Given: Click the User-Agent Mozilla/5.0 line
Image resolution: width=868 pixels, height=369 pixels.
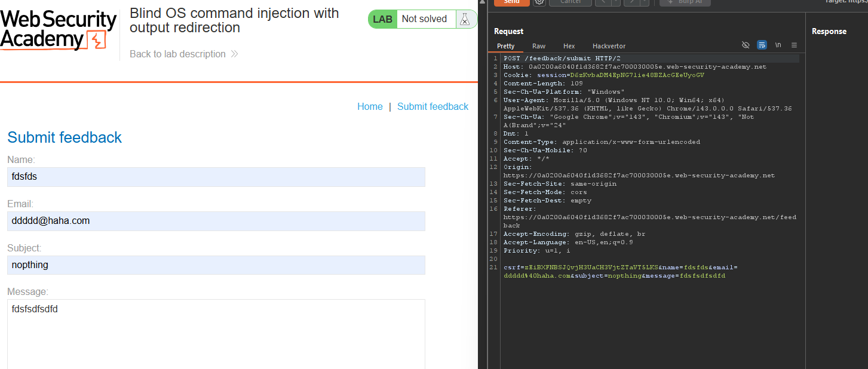Looking at the screenshot, I should pyautogui.click(x=648, y=104).
